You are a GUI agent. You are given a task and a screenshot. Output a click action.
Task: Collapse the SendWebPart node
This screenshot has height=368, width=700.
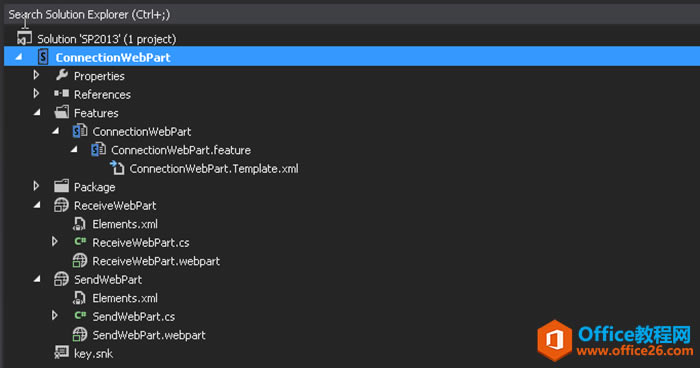tap(37, 280)
